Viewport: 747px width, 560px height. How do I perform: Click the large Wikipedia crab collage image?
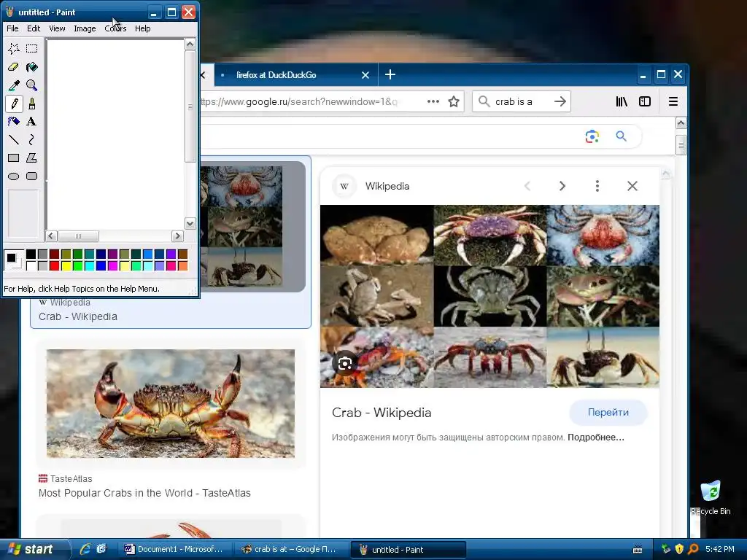tap(489, 296)
